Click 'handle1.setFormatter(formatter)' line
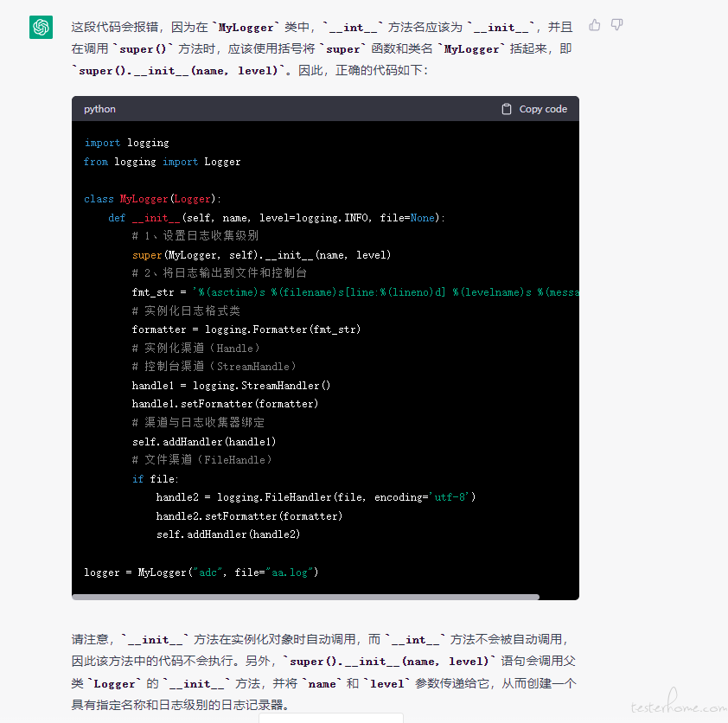 click(225, 404)
